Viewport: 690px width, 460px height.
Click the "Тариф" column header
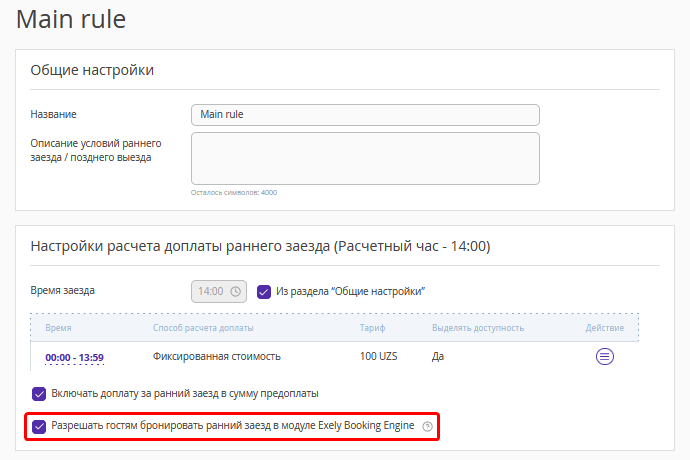372,328
